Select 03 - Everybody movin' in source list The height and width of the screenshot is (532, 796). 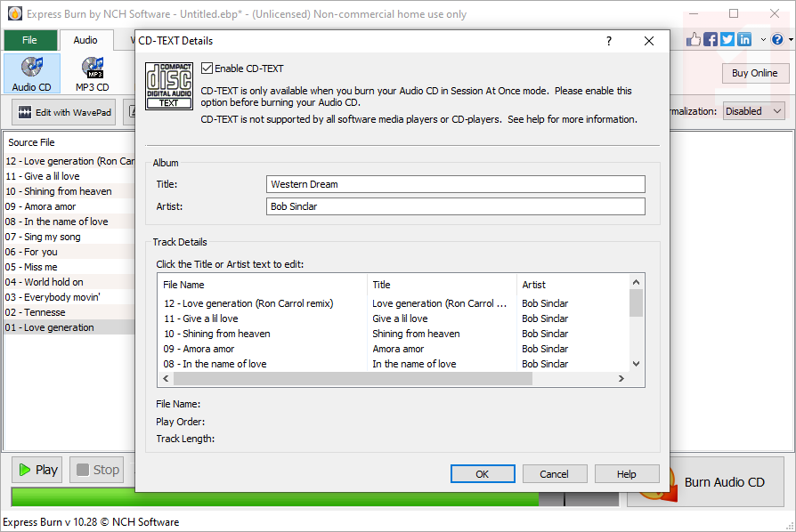pos(69,297)
